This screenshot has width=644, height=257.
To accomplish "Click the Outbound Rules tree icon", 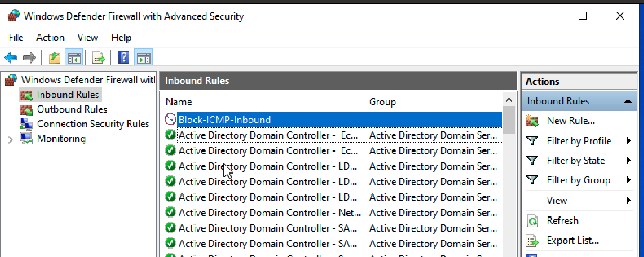I will tap(26, 110).
